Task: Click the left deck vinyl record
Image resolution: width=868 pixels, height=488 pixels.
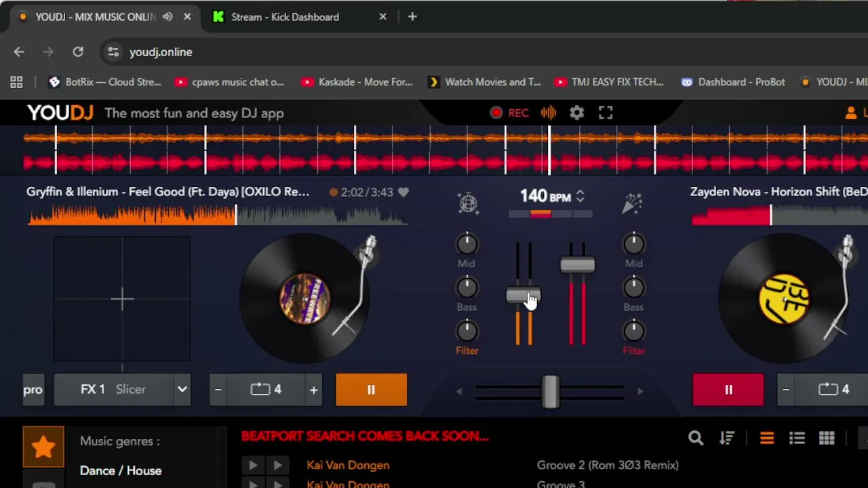Action: [x=304, y=299]
